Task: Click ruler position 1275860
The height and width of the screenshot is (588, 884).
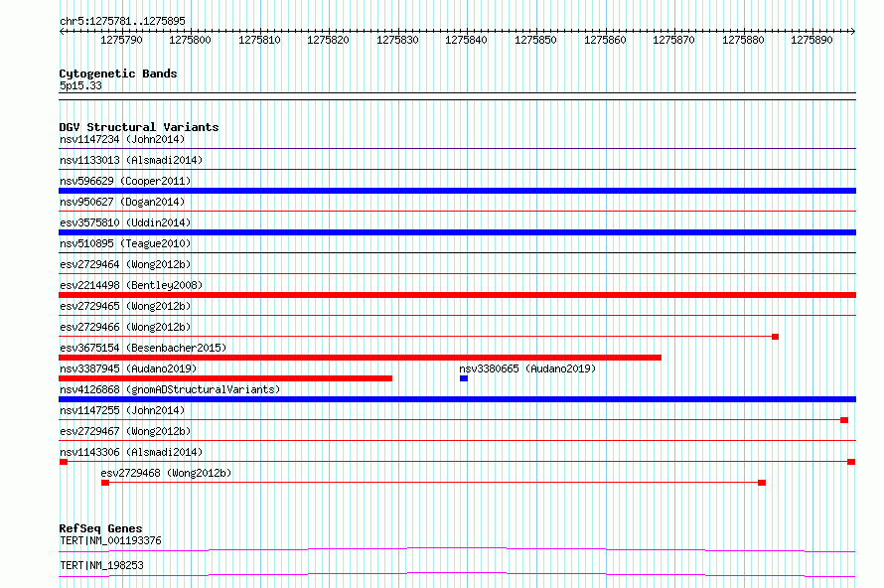Action: point(606,40)
